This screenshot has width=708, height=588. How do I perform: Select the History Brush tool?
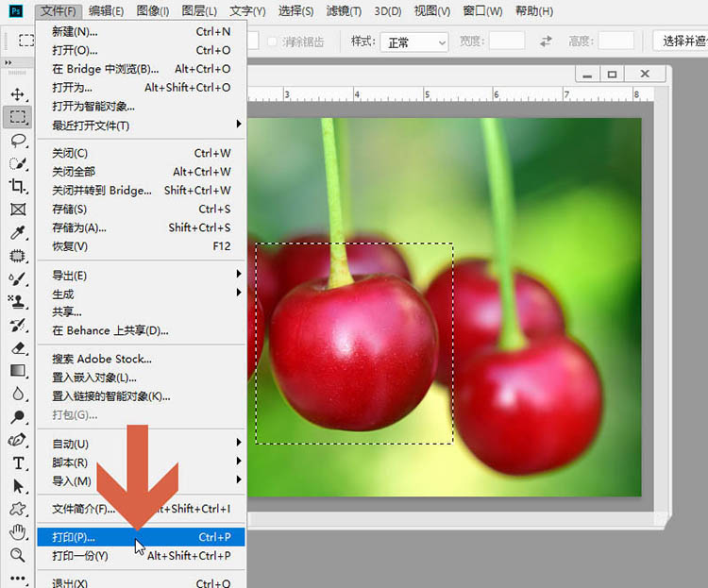[18, 325]
